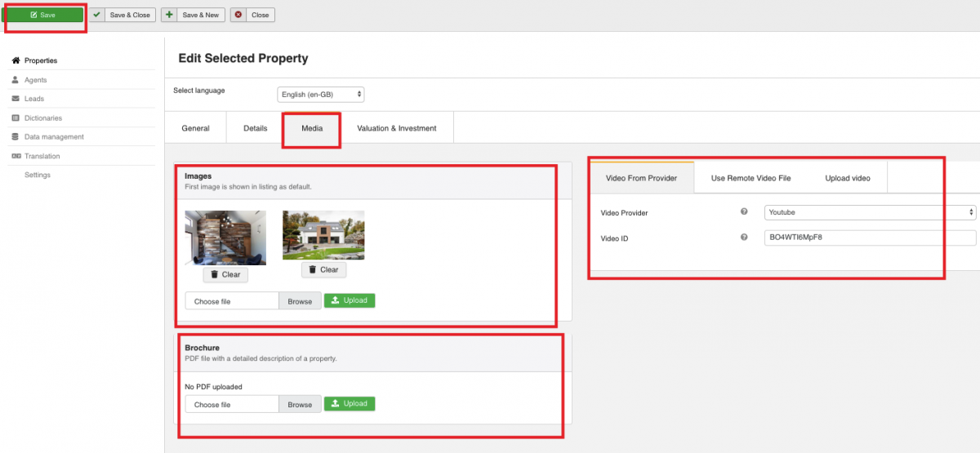This screenshot has height=453, width=980.
Task: Click the Video ID text field
Action: (x=870, y=238)
